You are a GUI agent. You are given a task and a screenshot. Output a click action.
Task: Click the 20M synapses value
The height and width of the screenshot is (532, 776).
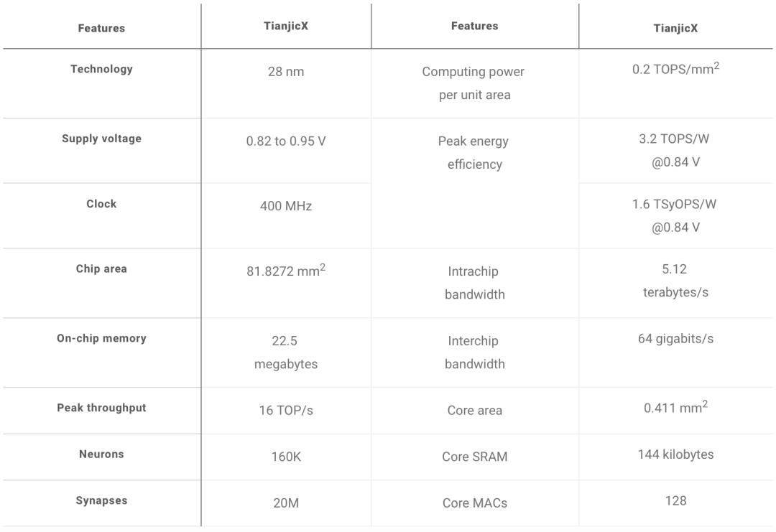coord(285,503)
